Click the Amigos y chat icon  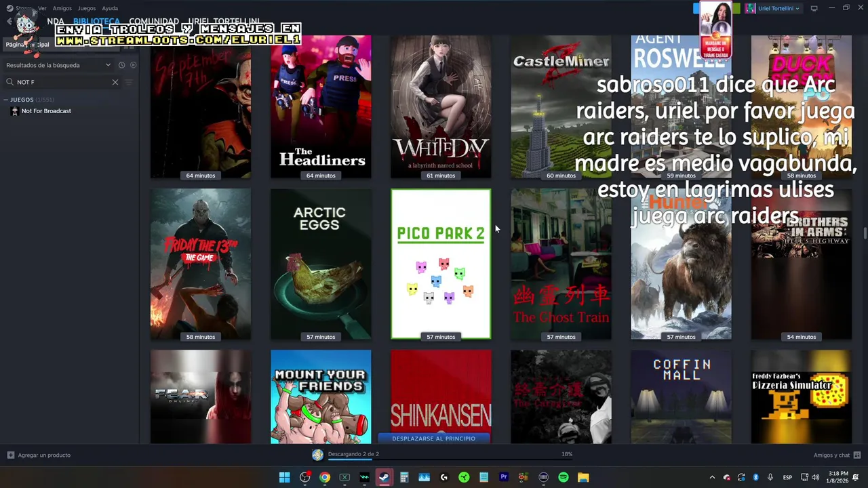[857, 455]
